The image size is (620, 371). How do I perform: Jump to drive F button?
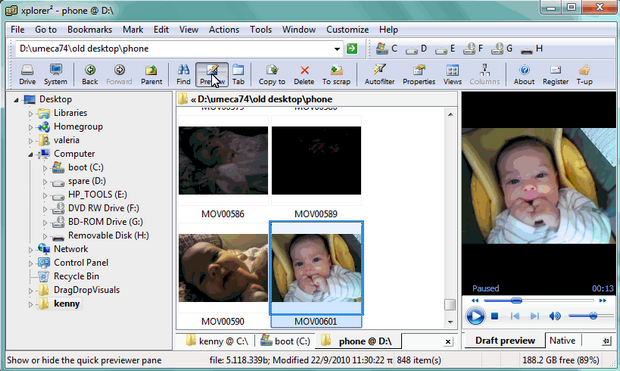[473, 49]
